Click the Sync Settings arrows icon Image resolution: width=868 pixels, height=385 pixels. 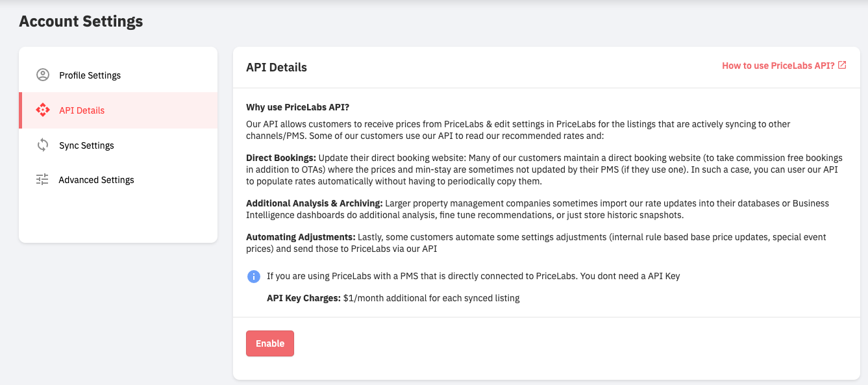pos(43,145)
